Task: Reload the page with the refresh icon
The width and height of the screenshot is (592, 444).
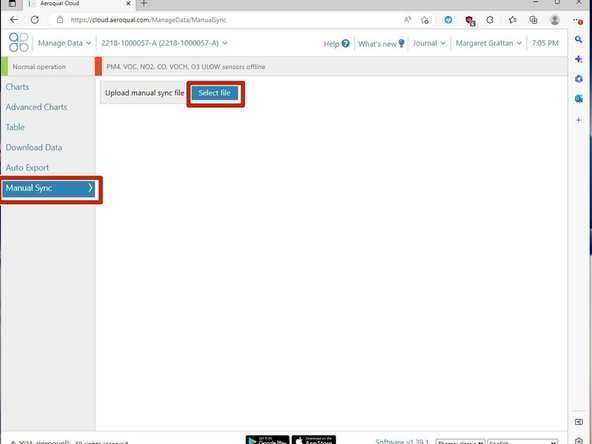Action: (x=35, y=20)
